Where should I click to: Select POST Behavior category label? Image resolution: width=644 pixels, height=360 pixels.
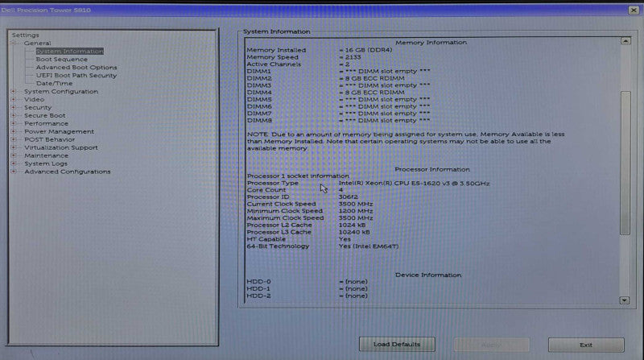pos(50,139)
